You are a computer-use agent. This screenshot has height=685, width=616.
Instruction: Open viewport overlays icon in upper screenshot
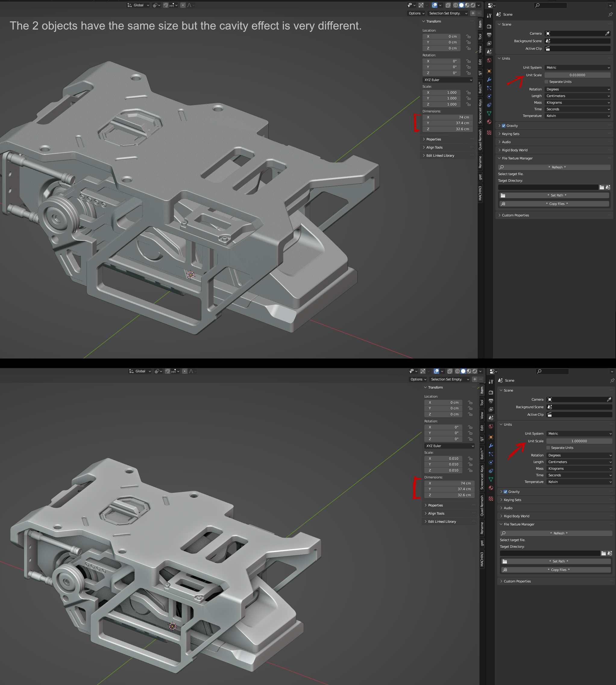pos(435,5)
